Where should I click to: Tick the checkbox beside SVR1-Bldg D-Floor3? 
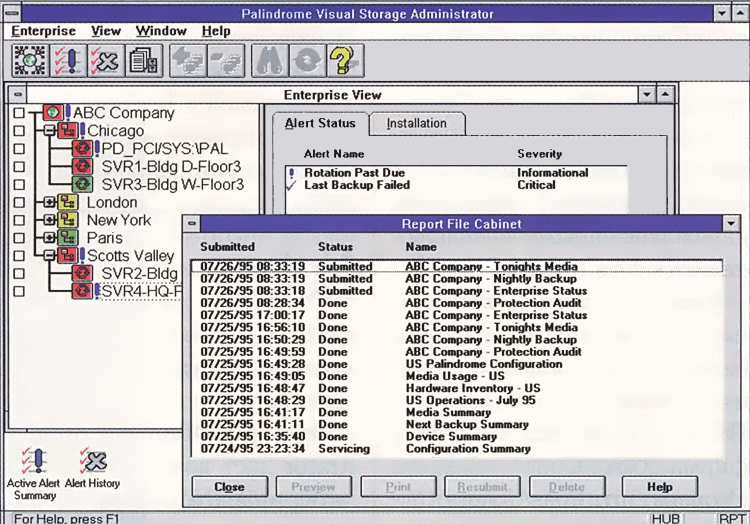pyautogui.click(x=19, y=166)
